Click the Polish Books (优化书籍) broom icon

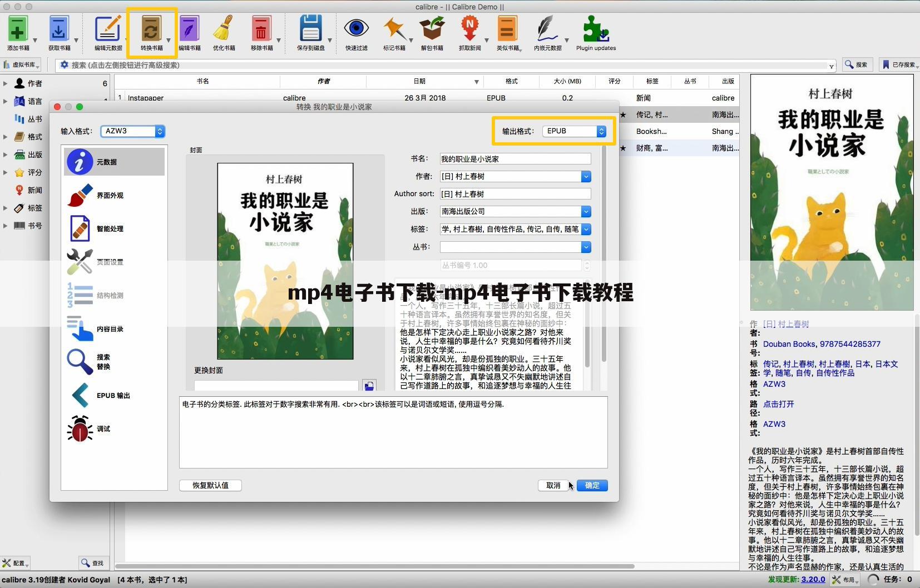coord(224,29)
